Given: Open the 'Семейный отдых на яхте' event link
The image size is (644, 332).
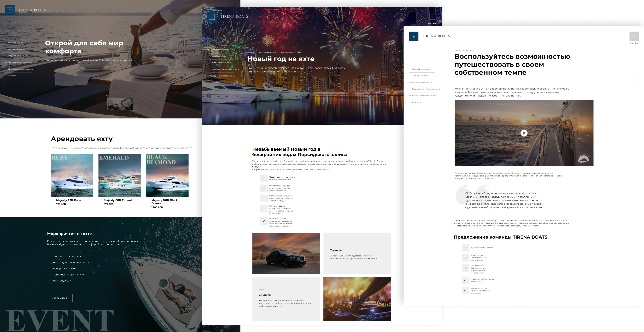Looking at the screenshot, I should pyautogui.click(x=68, y=274).
